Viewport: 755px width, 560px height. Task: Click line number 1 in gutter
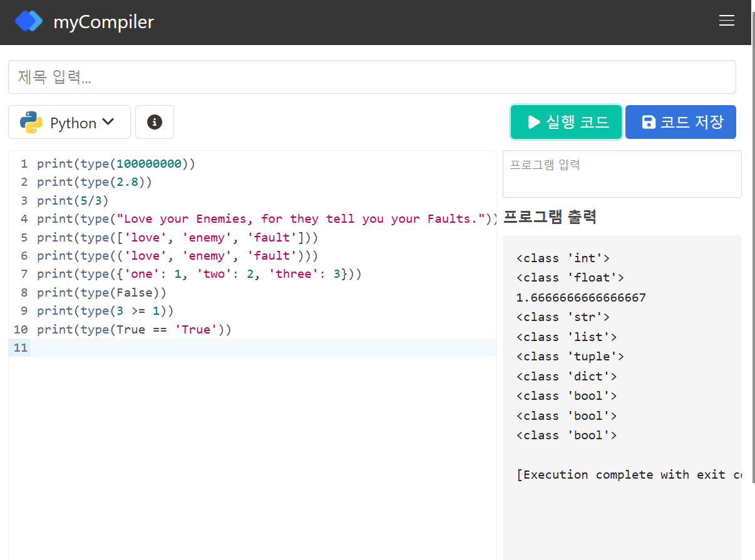[x=24, y=164]
